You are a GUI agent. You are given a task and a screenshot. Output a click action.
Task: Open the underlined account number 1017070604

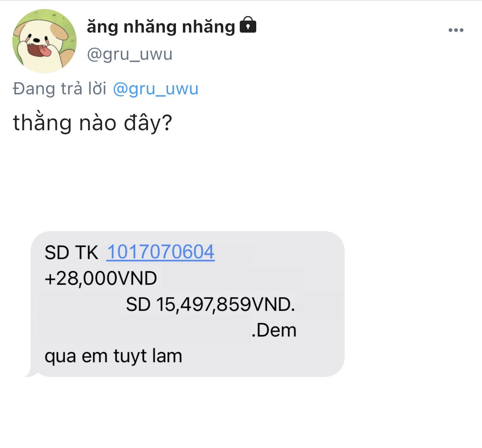[x=161, y=252]
